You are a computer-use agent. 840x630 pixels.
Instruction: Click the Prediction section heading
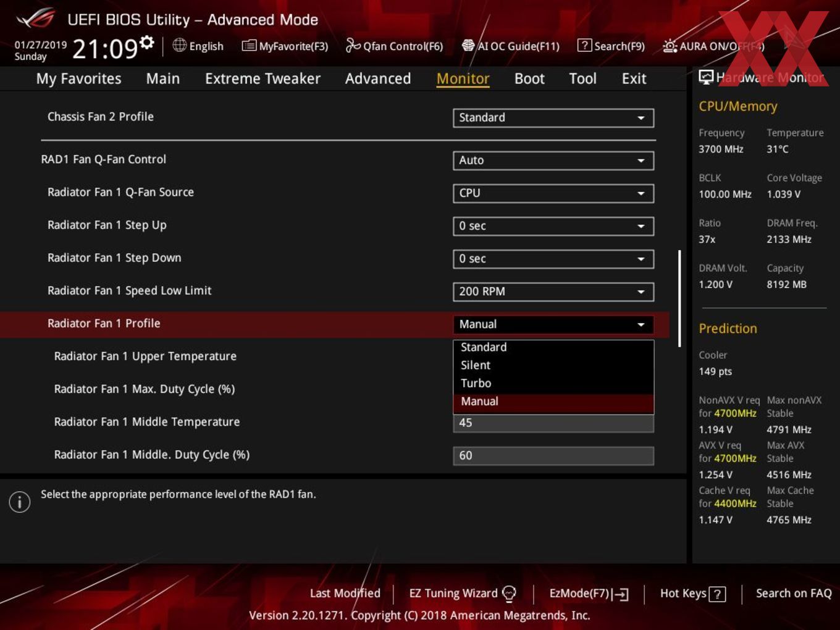[x=728, y=329]
